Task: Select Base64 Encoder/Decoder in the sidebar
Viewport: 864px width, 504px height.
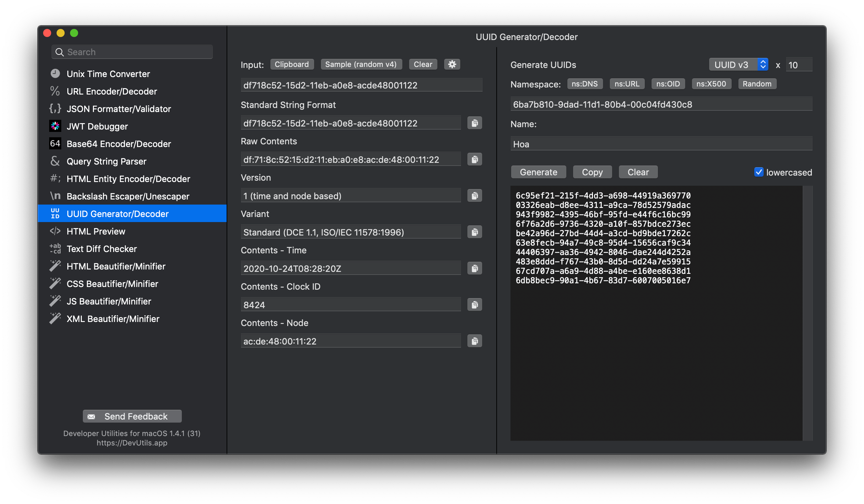Action: pyautogui.click(x=118, y=144)
